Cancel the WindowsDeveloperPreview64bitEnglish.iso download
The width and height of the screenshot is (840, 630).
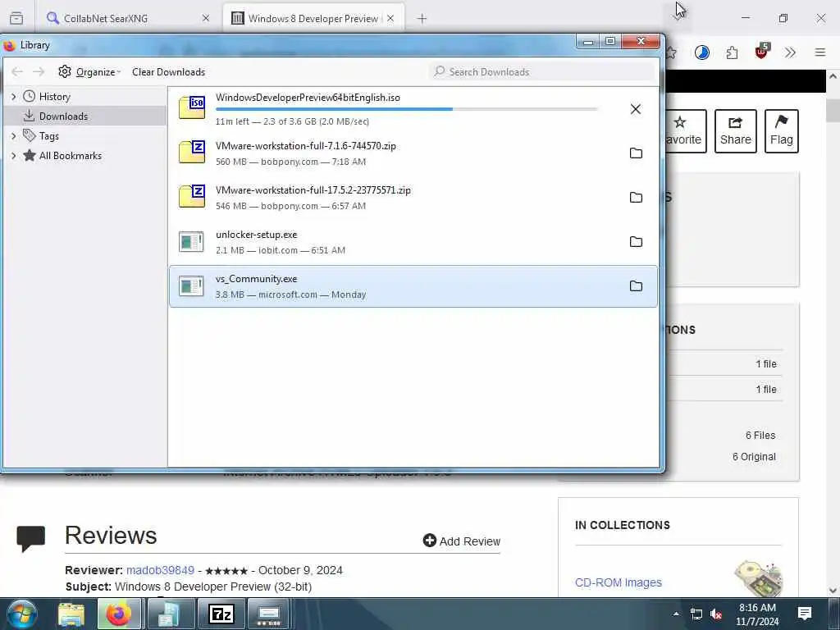pyautogui.click(x=636, y=109)
